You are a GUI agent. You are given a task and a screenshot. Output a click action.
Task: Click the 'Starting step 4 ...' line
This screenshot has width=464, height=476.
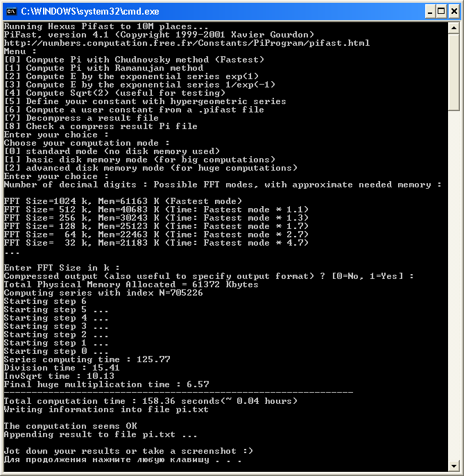(x=56, y=318)
